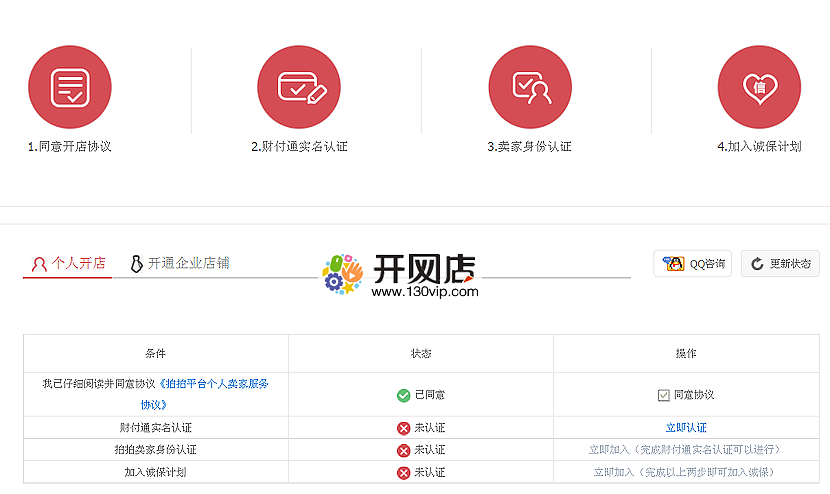Image resolution: width=830 pixels, height=494 pixels.
Task: Toggle the 同意协议 checkbox
Action: (x=663, y=395)
